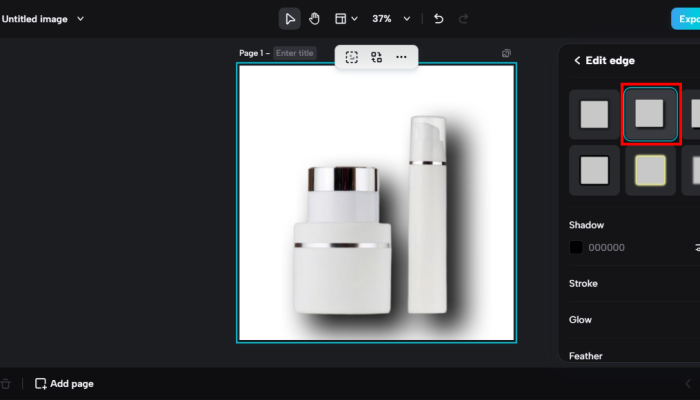Open the three-dot more options menu
The image size is (700, 400).
tap(401, 57)
